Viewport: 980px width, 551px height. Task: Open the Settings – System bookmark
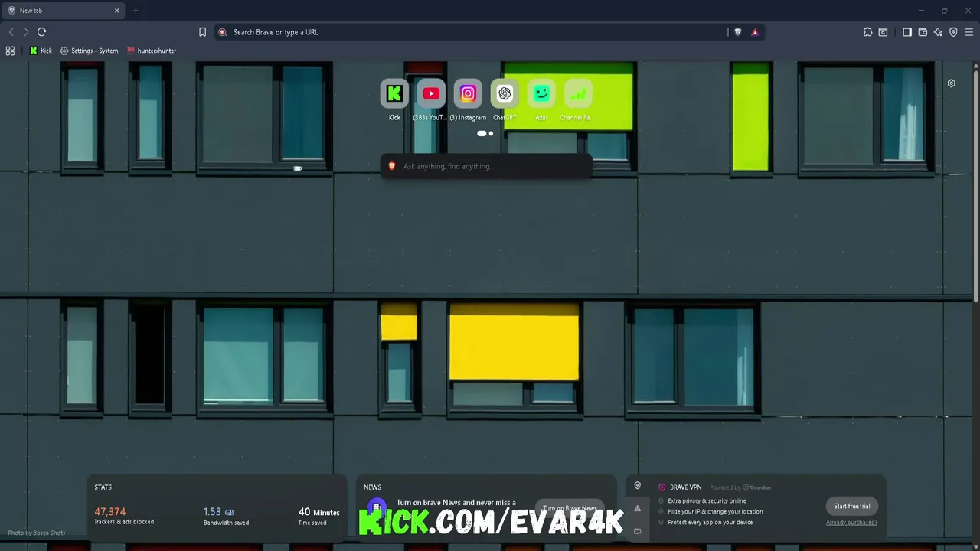click(x=89, y=51)
